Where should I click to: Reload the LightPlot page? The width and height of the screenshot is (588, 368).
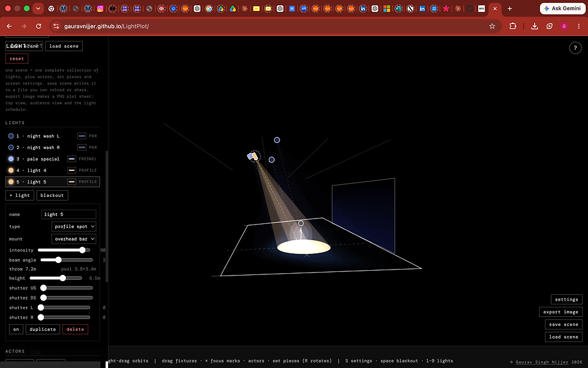click(x=38, y=26)
